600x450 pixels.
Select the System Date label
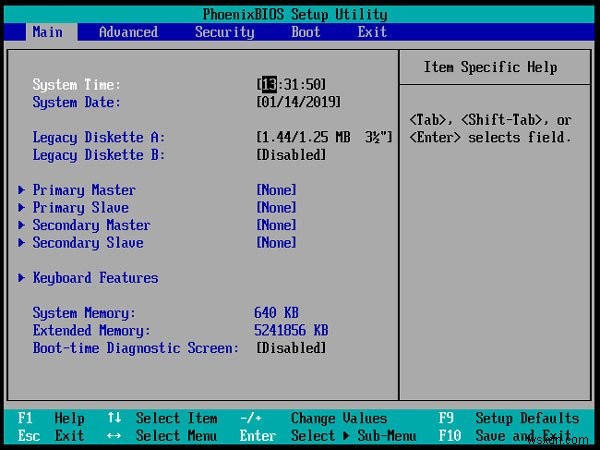tap(77, 102)
